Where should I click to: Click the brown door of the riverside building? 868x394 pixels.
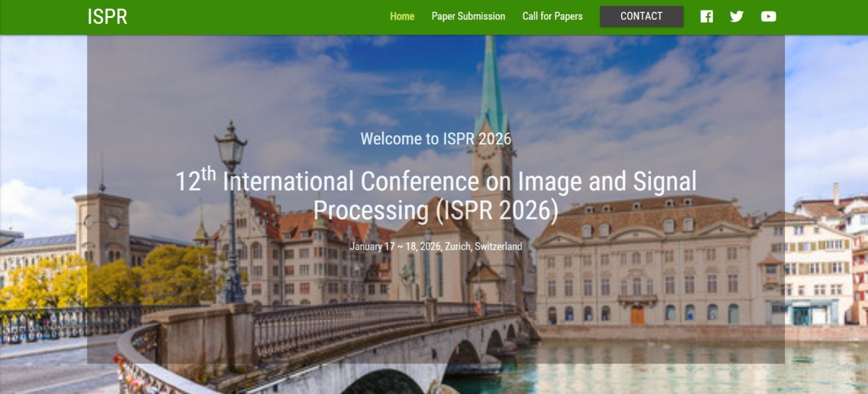[x=637, y=315]
